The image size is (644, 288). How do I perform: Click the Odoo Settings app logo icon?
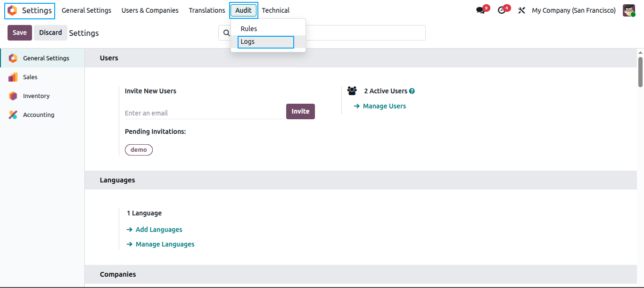(12, 10)
